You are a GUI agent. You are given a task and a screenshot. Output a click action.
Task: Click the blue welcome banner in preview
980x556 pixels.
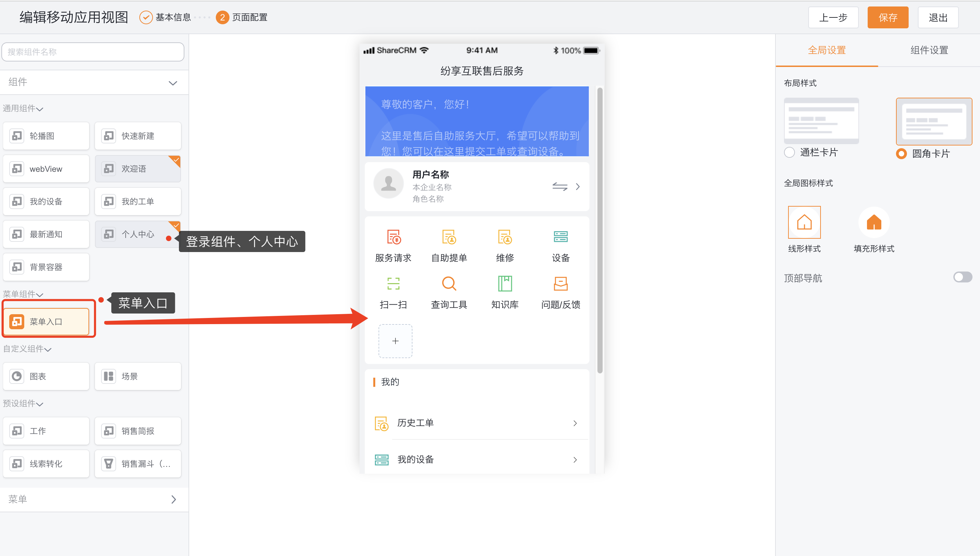(x=477, y=122)
